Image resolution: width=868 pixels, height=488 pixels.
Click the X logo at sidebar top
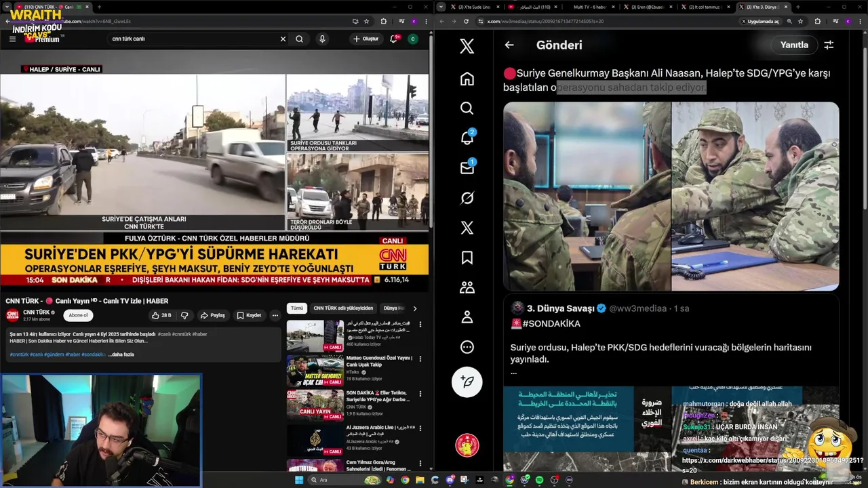(467, 46)
